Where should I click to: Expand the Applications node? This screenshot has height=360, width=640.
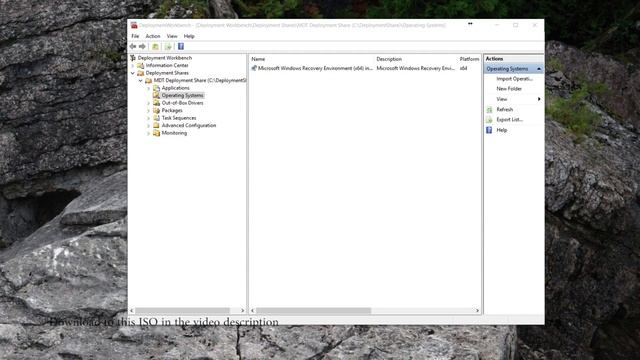click(149, 88)
